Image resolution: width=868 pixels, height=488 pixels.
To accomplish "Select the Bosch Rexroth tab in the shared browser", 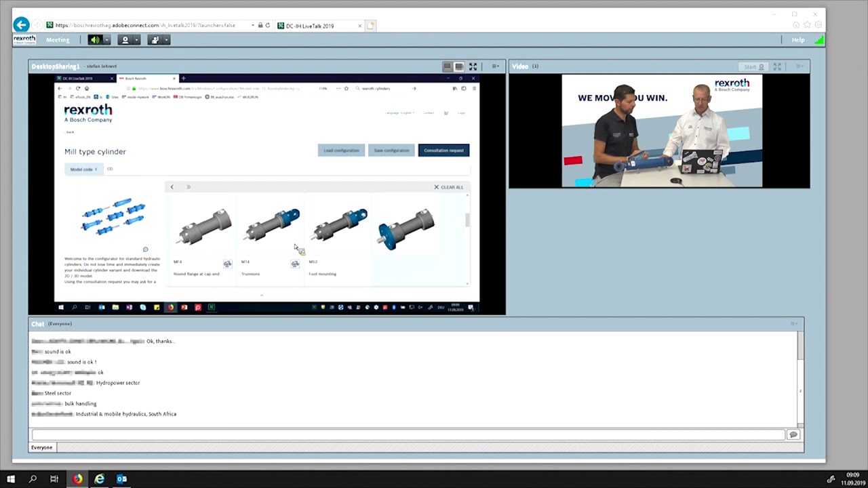I will tap(146, 79).
